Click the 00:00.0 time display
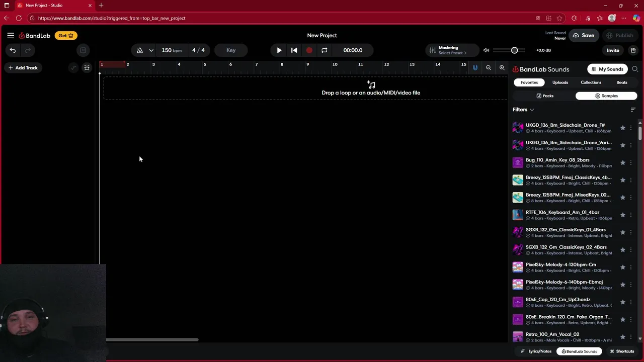The height and width of the screenshot is (362, 644). point(353,50)
